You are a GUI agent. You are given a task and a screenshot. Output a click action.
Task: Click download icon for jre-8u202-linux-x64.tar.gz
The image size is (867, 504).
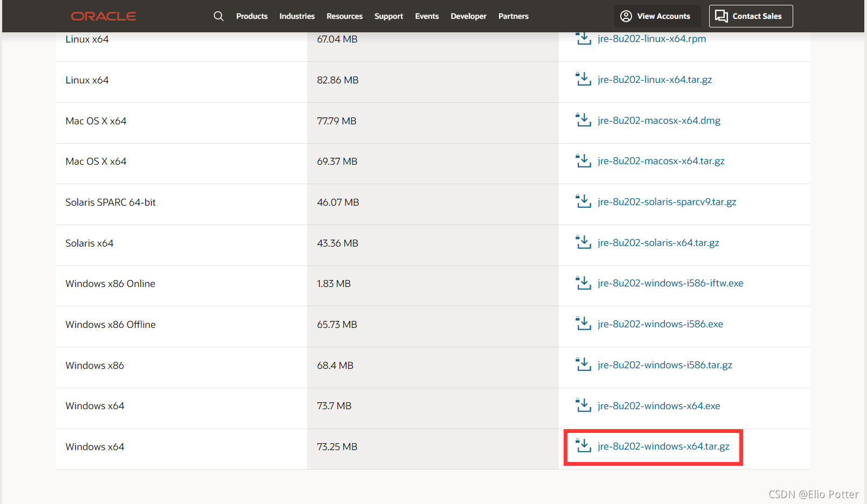583,79
